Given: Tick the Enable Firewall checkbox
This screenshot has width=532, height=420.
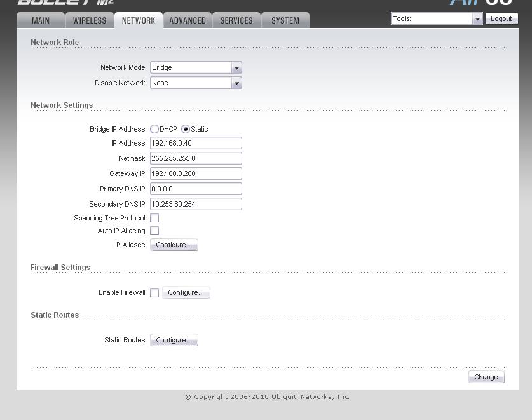Looking at the screenshot, I should 154,293.
